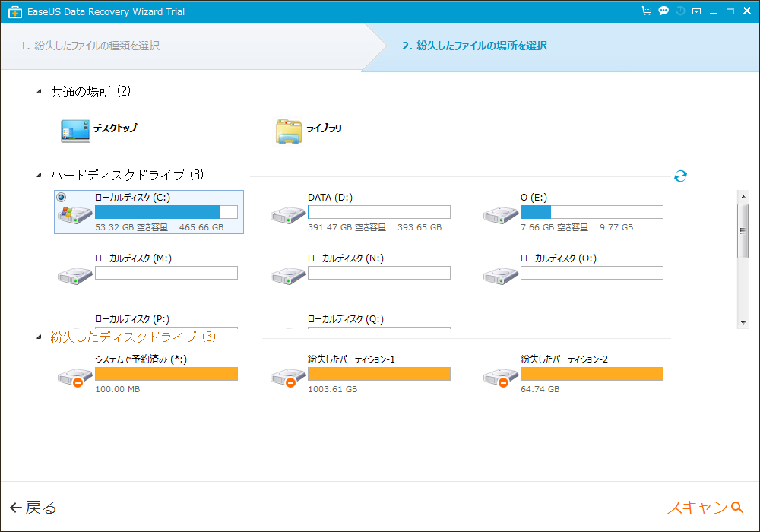
Task: Click the capacity text "53.32 GB 空き容量: 465.66 GB"
Action: pyautogui.click(x=160, y=227)
